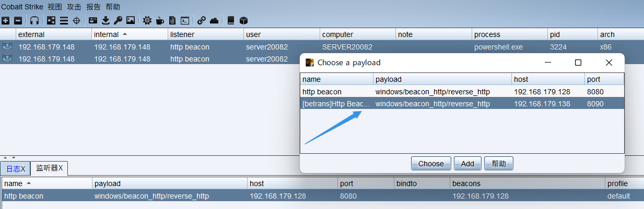Click the Add button in payload dialog

[467, 164]
